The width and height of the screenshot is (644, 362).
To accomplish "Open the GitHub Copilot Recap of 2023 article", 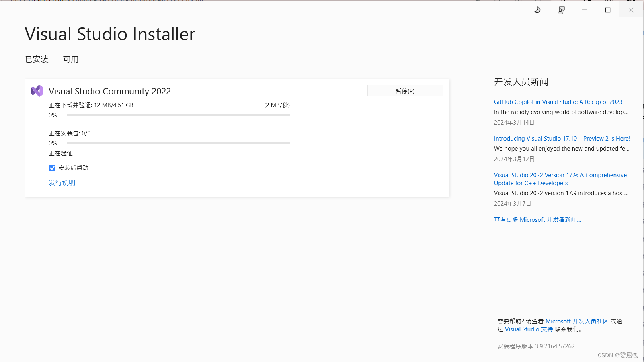I will tap(558, 102).
